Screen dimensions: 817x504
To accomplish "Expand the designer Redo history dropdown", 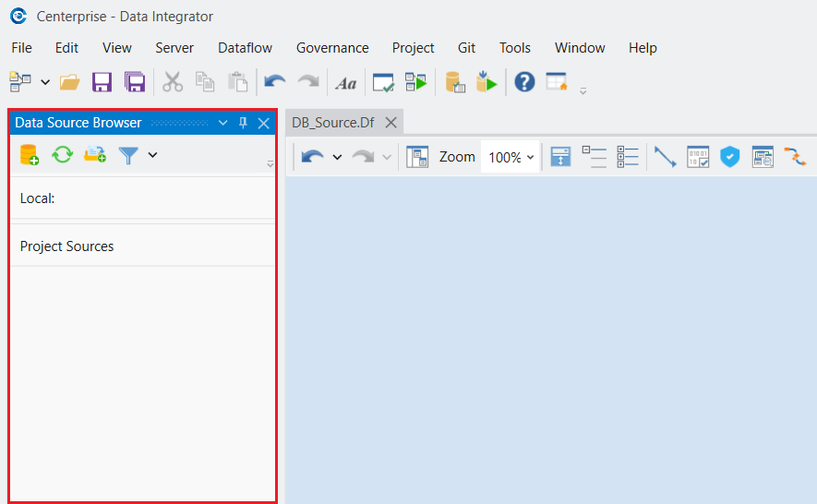I will [x=387, y=157].
